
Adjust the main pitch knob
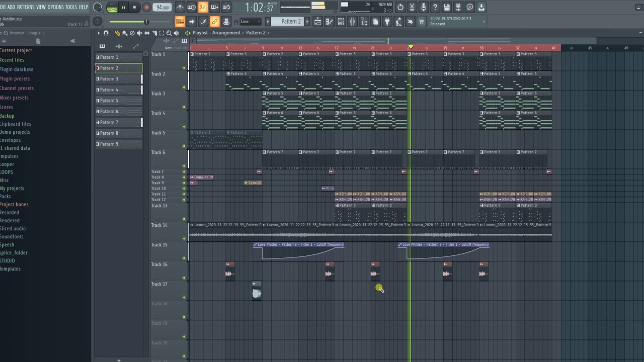coord(98,22)
